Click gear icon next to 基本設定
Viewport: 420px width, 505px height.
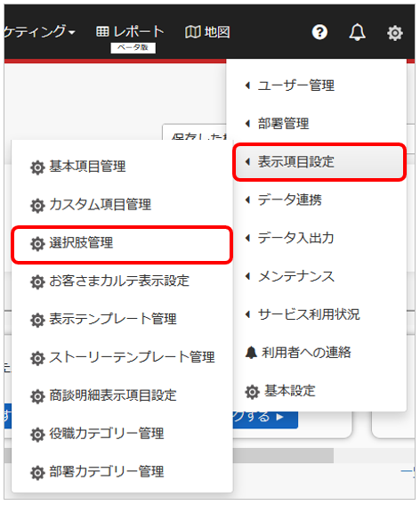(x=252, y=392)
